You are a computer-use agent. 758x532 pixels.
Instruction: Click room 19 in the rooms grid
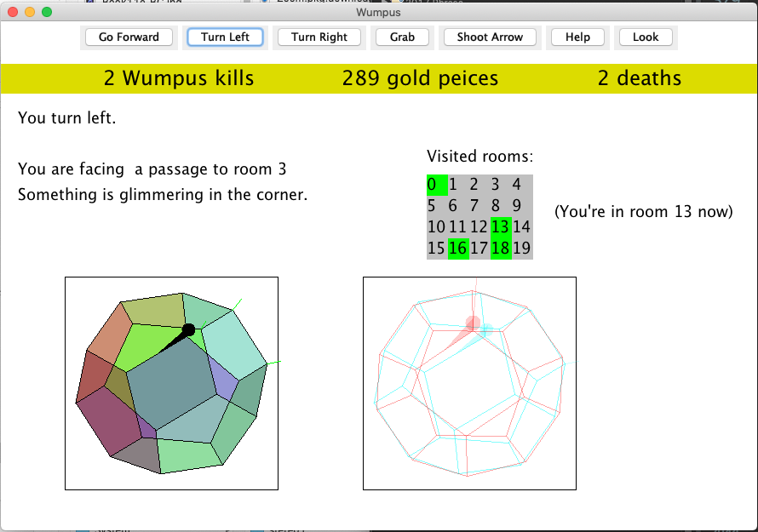click(x=522, y=249)
